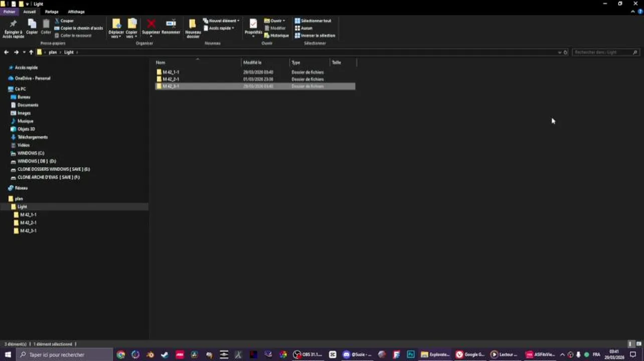The image size is (644, 361).
Task: Switch to the Accueil ribbon tab
Action: click(29, 12)
